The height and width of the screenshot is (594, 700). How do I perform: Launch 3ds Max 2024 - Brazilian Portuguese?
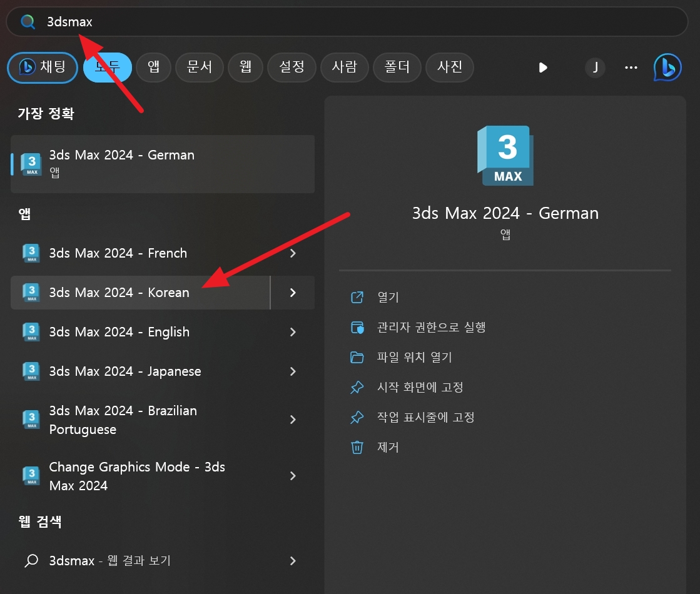click(x=140, y=420)
